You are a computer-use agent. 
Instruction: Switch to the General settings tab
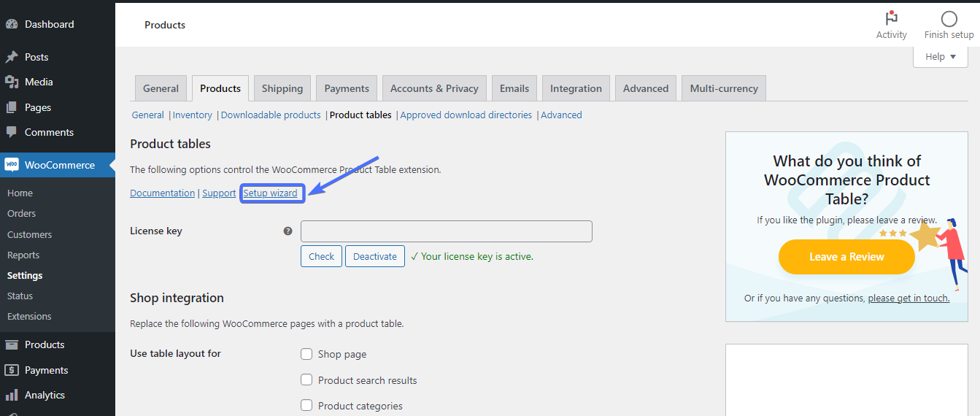click(x=161, y=88)
